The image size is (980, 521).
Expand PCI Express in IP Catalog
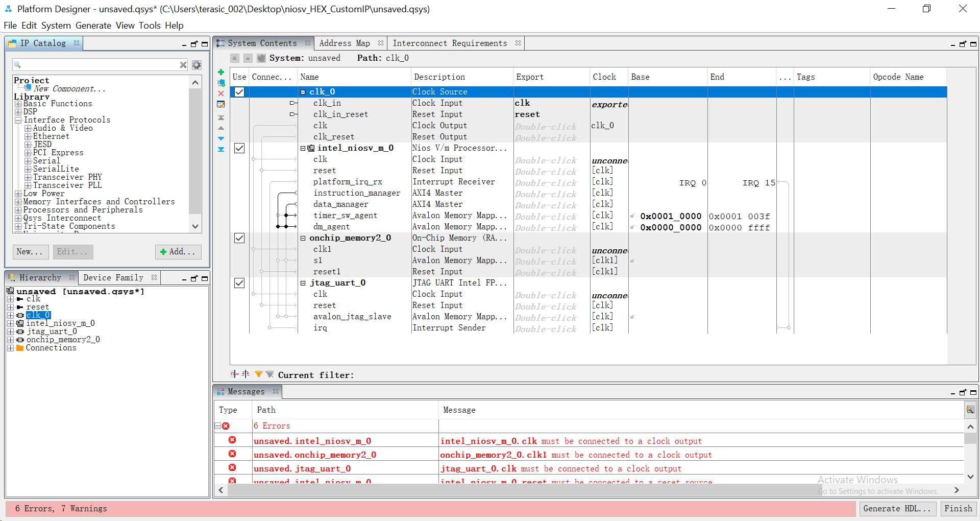coord(28,153)
